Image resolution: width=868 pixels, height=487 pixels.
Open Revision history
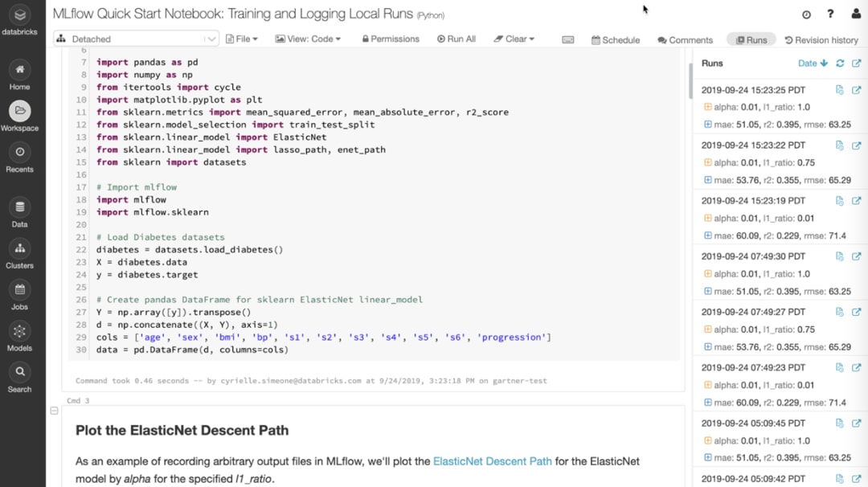coord(821,39)
